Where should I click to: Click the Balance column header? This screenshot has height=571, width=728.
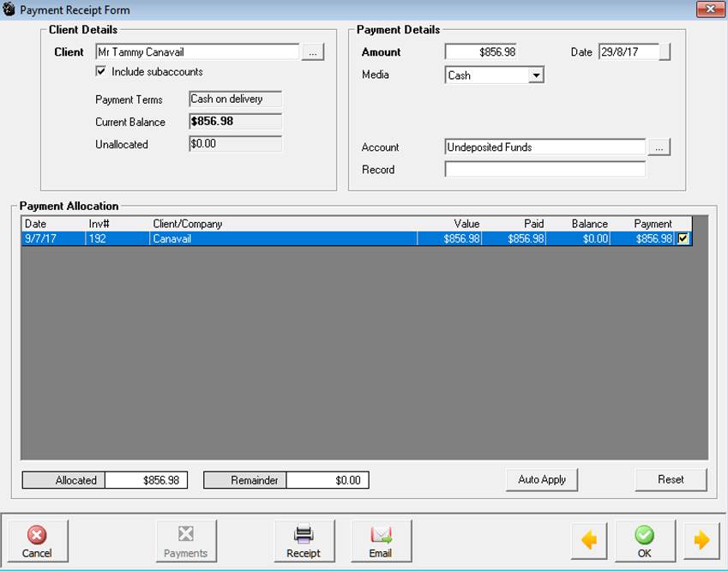pos(578,224)
